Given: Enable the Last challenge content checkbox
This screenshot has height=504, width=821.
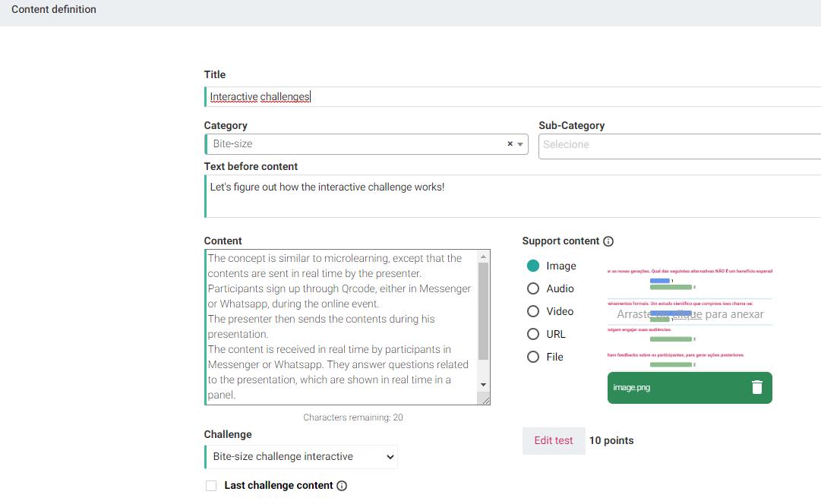Looking at the screenshot, I should tap(211, 486).
